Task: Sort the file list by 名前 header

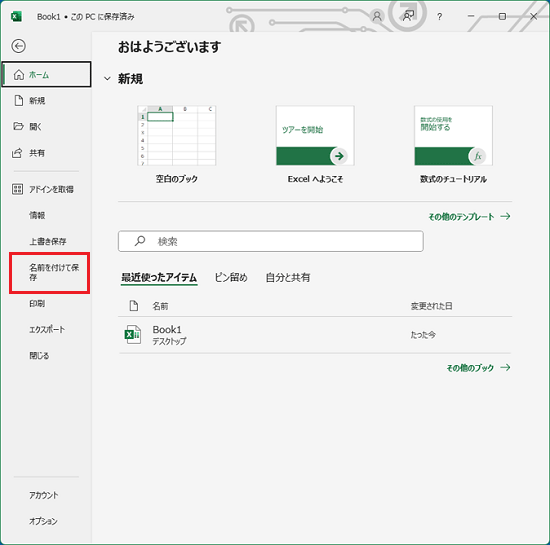Action: coord(160,306)
